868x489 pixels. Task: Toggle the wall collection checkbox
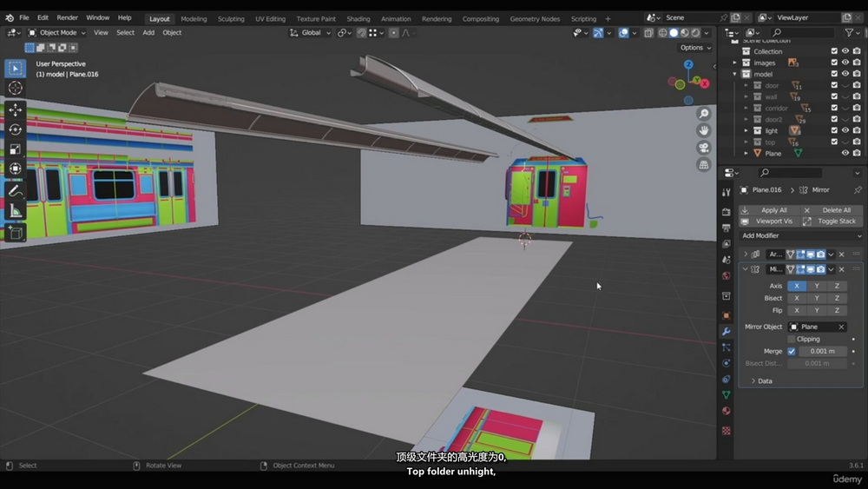[834, 96]
